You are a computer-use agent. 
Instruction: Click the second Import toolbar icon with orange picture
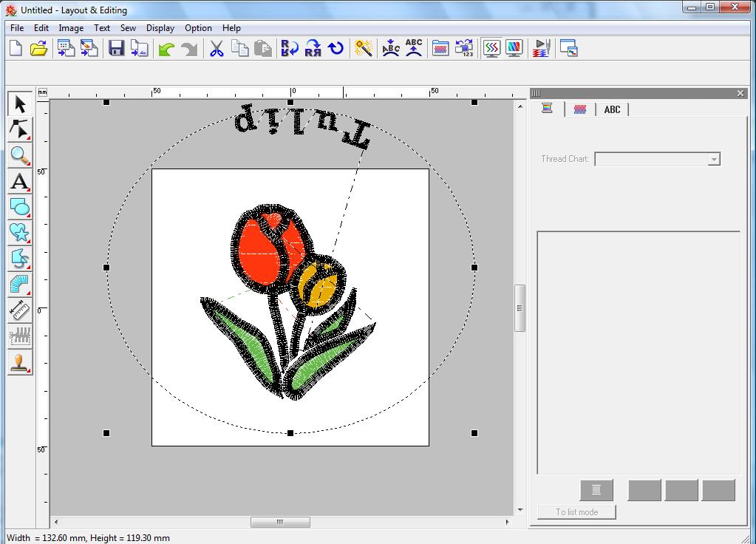click(x=89, y=48)
